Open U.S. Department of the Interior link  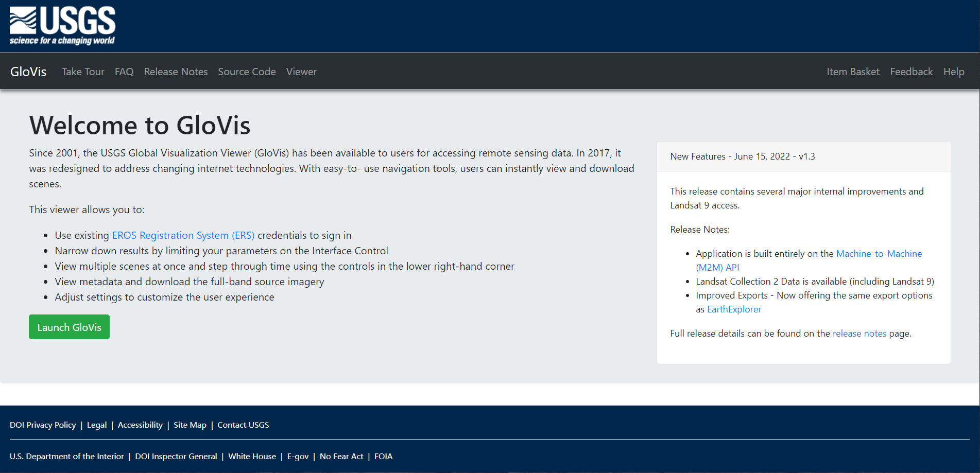click(67, 457)
